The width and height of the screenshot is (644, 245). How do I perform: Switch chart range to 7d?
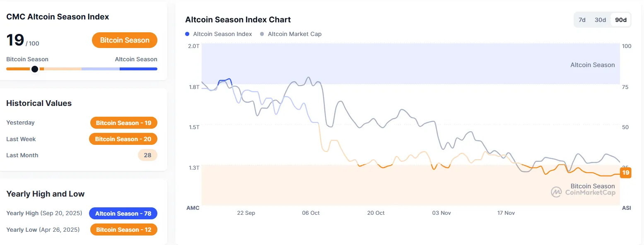coord(582,20)
